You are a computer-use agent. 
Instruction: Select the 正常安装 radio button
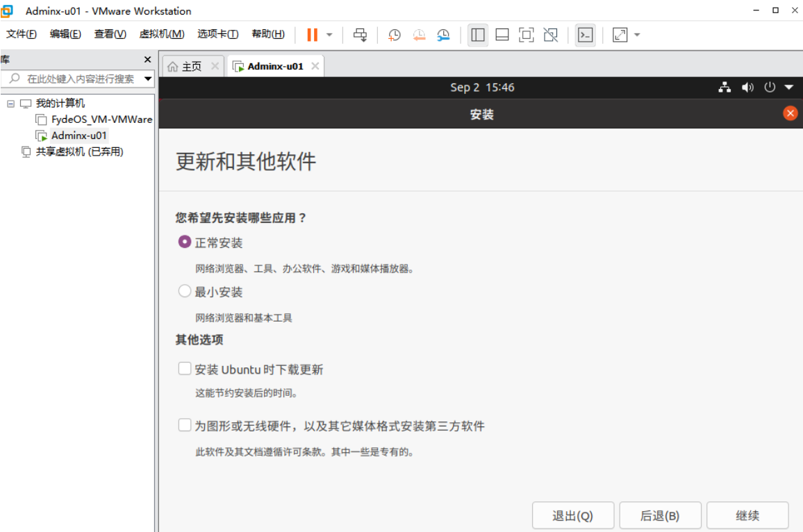pos(184,242)
